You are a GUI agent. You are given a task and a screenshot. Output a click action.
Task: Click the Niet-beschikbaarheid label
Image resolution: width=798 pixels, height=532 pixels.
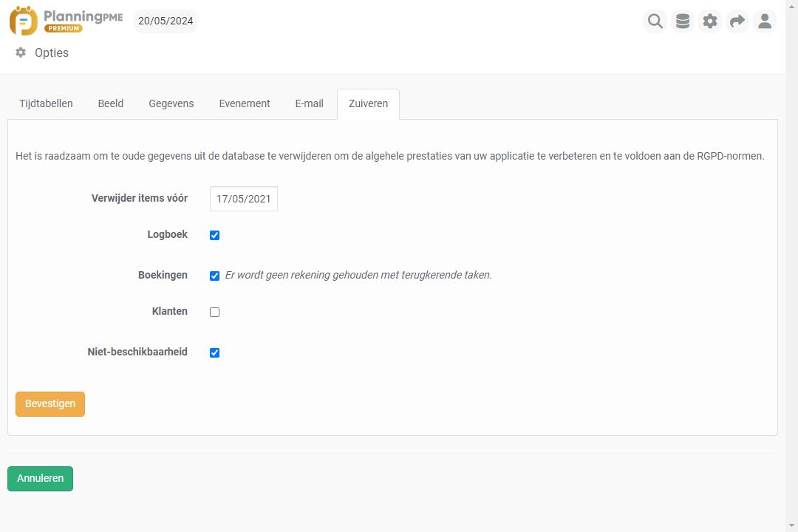pos(137,352)
